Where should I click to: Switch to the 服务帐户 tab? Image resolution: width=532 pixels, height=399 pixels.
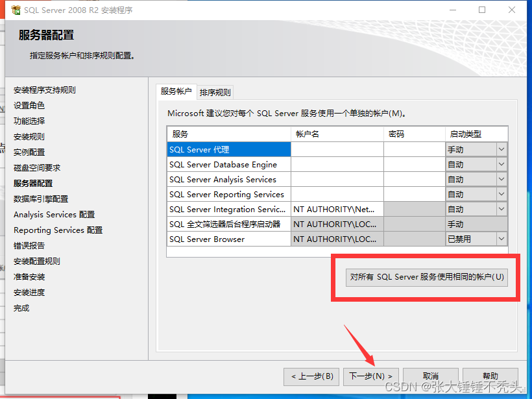[176, 91]
